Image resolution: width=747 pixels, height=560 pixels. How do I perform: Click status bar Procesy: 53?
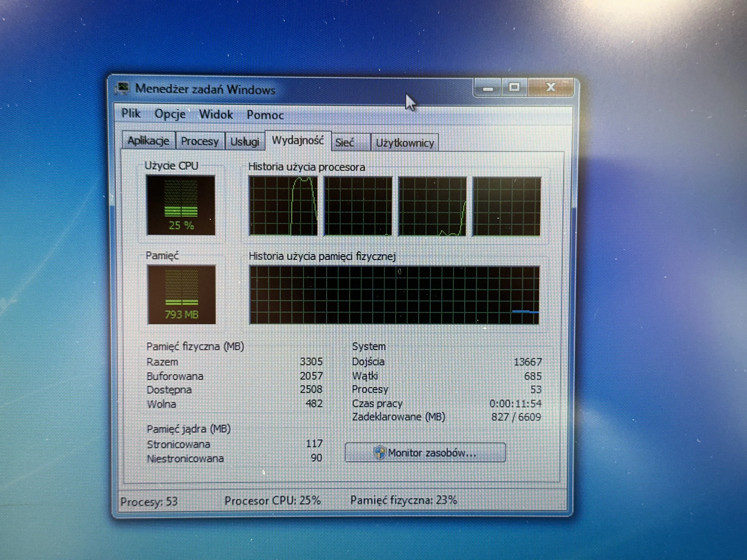(149, 502)
